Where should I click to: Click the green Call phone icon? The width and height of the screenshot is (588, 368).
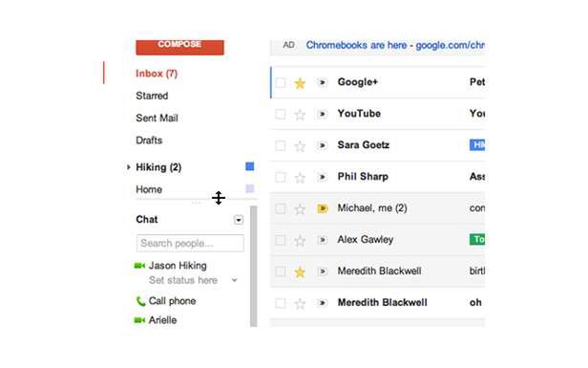click(140, 301)
